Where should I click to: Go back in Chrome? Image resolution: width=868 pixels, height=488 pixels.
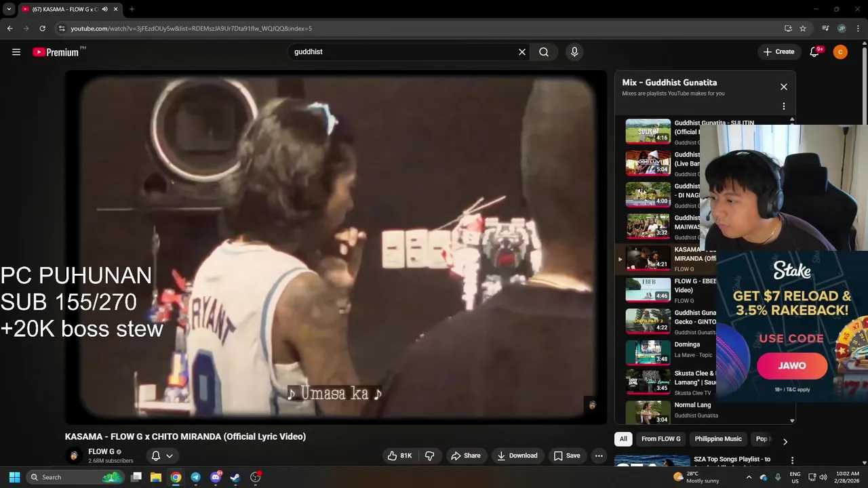tap(9, 28)
